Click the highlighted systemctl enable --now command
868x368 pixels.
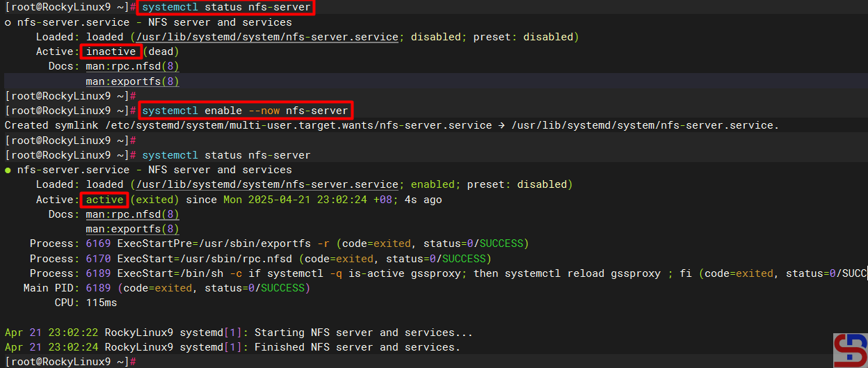click(245, 111)
